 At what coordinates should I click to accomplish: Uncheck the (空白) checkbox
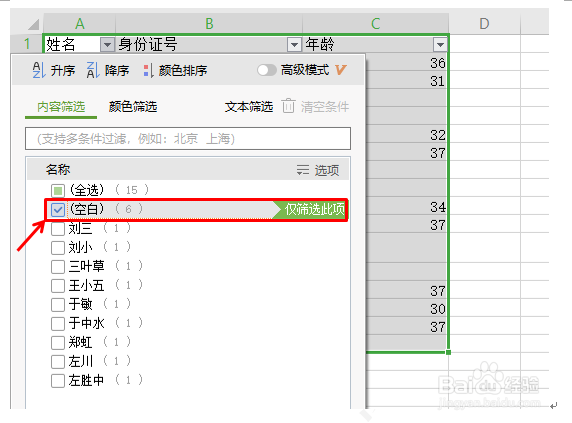(58, 209)
